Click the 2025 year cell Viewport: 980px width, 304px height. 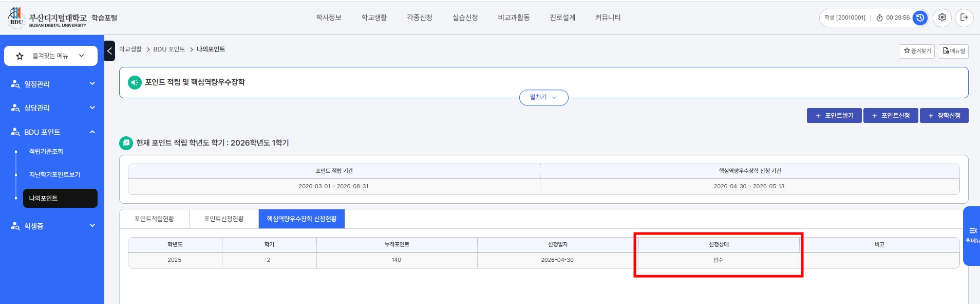pos(175,260)
